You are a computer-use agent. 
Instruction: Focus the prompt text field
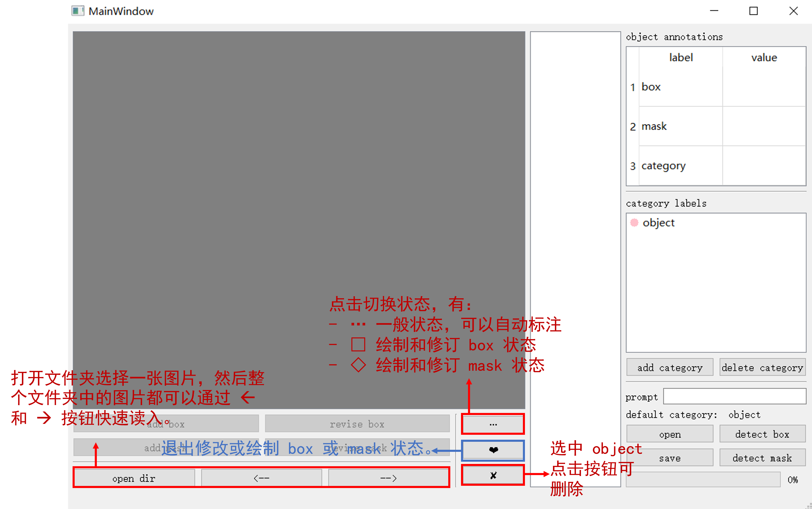coord(734,396)
